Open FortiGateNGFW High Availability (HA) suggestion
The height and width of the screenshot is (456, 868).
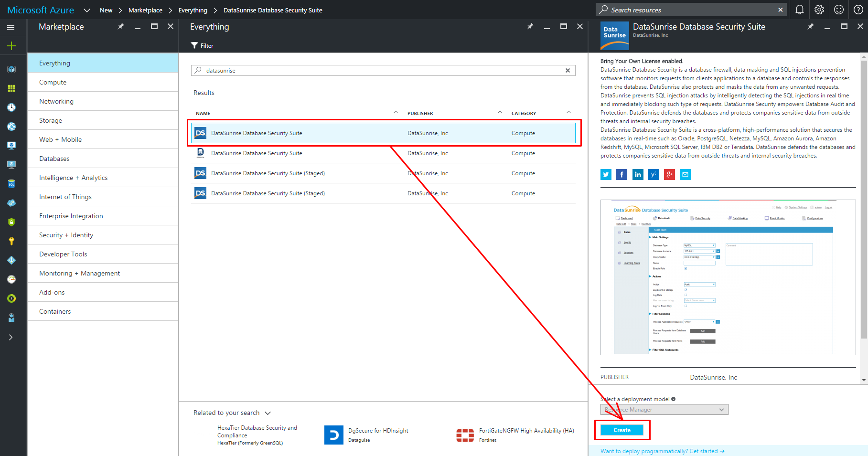pyautogui.click(x=515, y=435)
